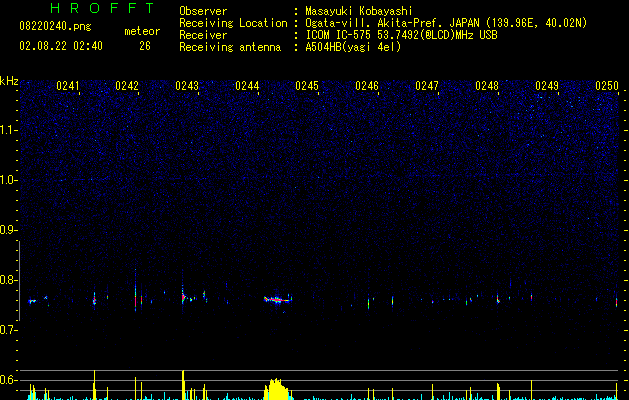This screenshot has height=400, width=629.
Task: Click the meteor label
Action: pyautogui.click(x=142, y=31)
